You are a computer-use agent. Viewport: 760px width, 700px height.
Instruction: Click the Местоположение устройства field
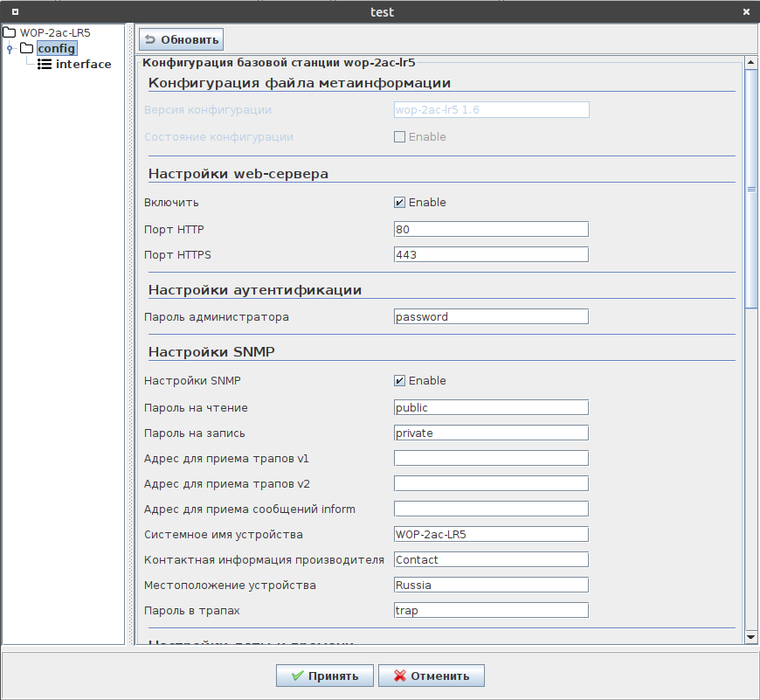491,585
